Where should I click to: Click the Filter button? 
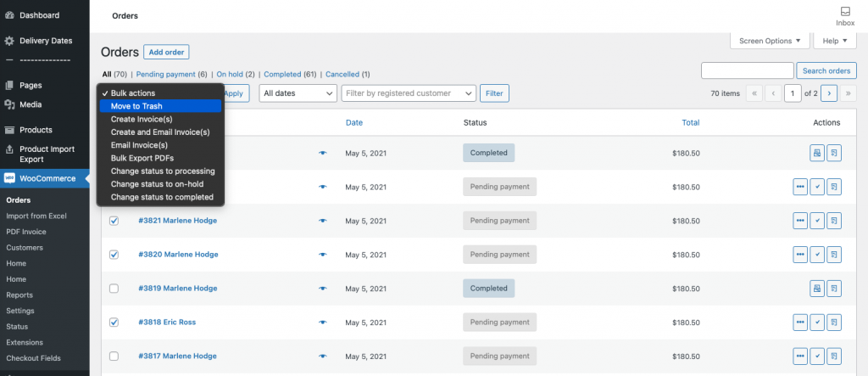point(494,93)
